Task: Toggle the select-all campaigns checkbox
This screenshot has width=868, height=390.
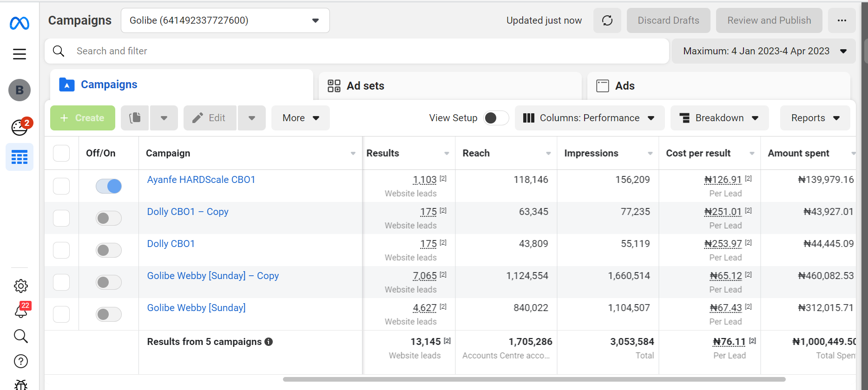Action: (61, 153)
